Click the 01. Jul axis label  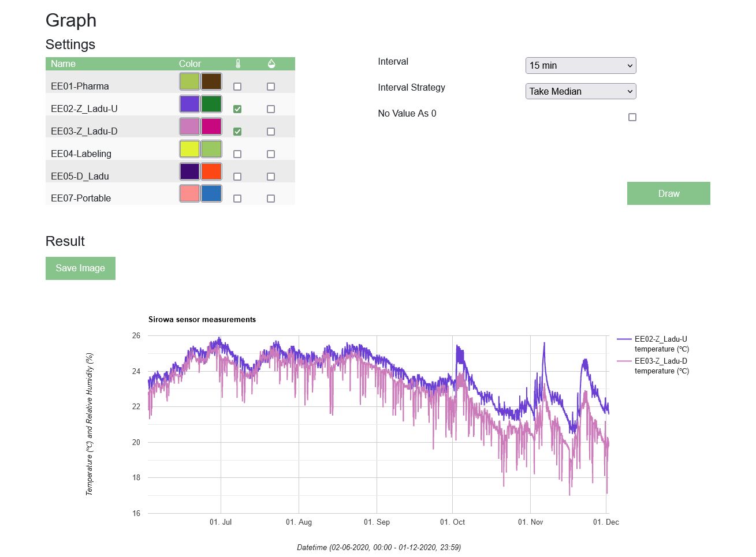(221, 522)
